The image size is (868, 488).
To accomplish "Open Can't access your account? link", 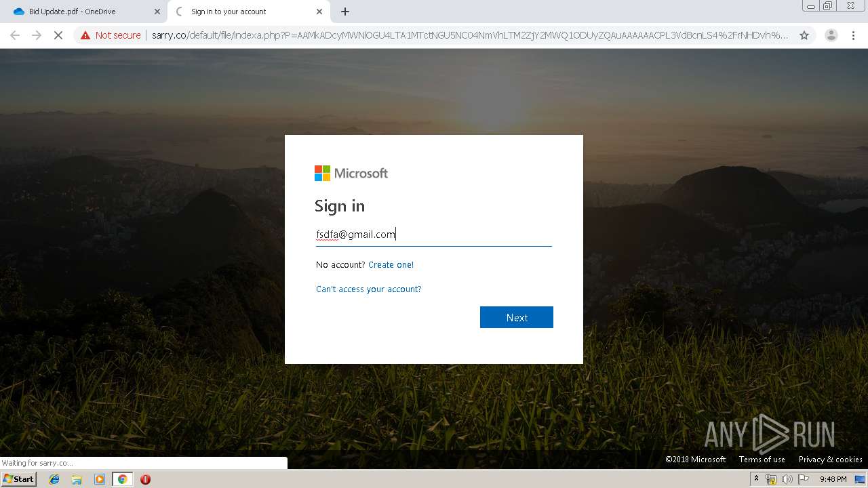I will point(369,289).
